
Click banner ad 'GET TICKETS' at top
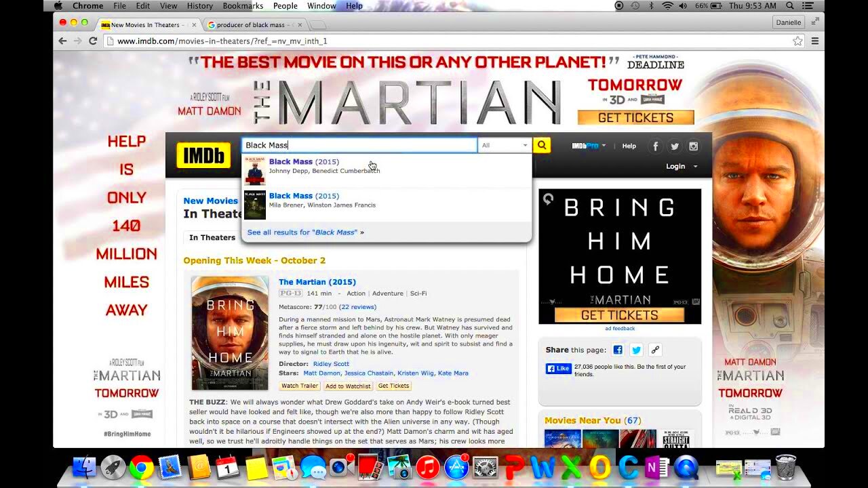(x=635, y=118)
